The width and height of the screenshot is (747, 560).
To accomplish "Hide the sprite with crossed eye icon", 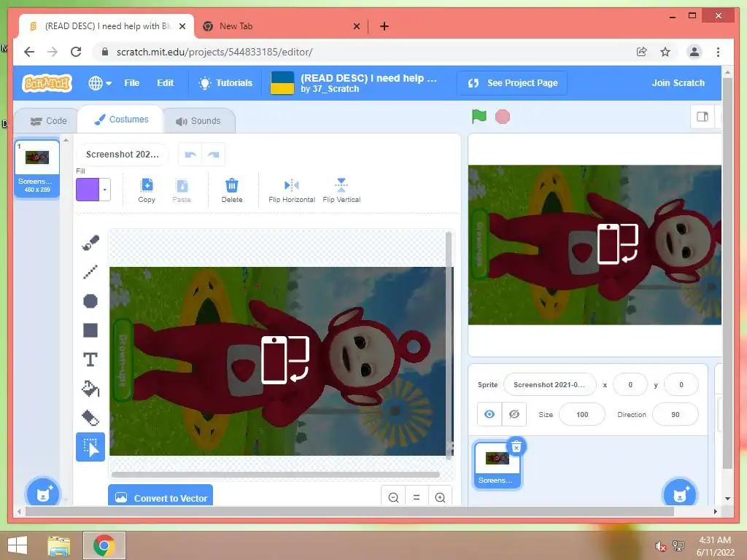I will coord(514,414).
